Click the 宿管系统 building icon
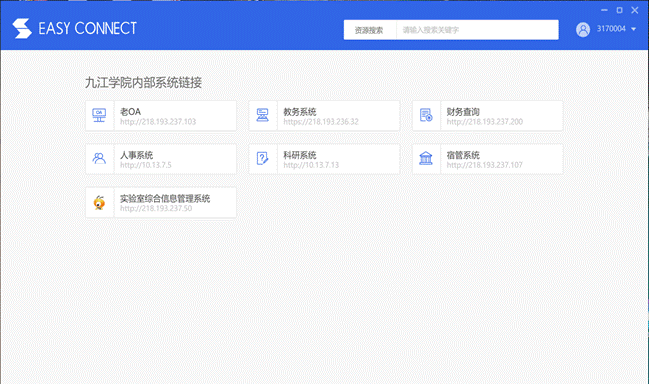649x384 pixels. pyautogui.click(x=426, y=158)
